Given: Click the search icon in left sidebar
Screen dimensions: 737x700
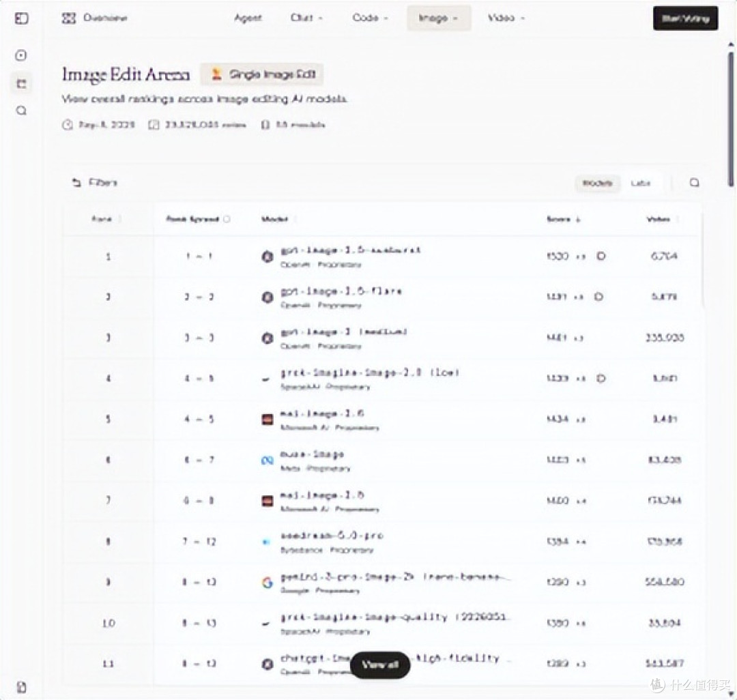Looking at the screenshot, I should click(21, 111).
